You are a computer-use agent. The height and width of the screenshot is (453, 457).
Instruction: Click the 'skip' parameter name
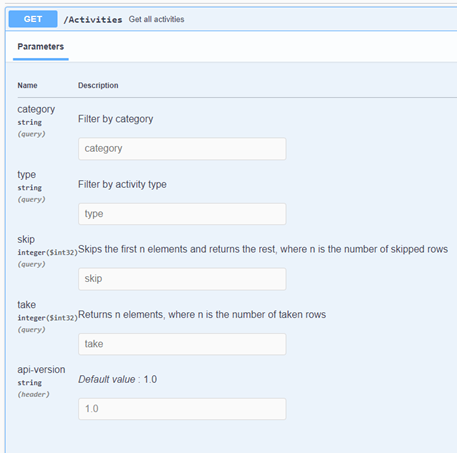(26, 239)
